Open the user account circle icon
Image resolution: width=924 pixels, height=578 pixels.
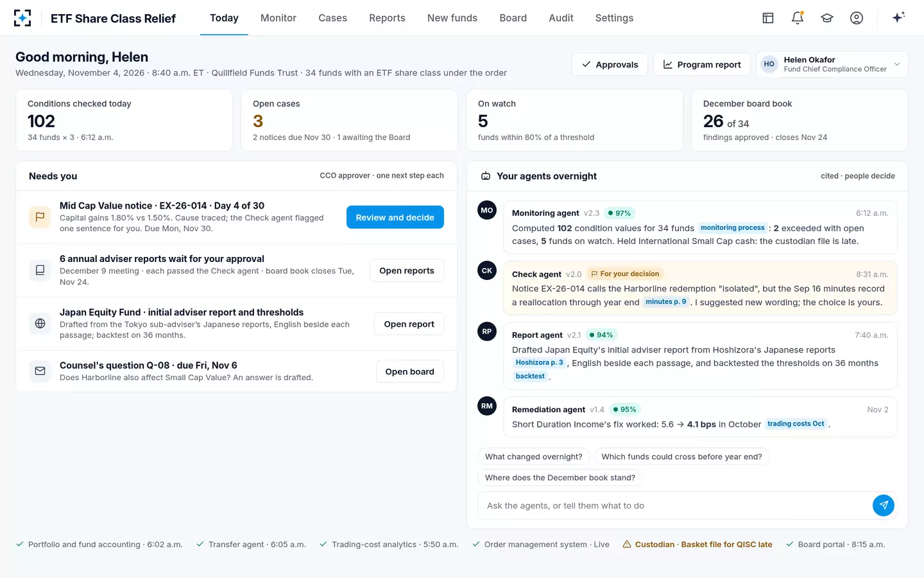857,18
